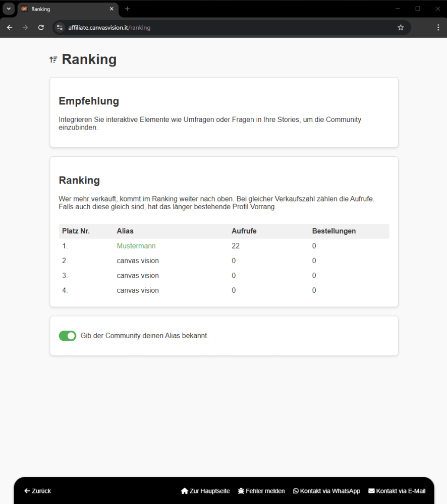This screenshot has width=447, height=504.
Task: Select the Ranking browser tab
Action: [68, 9]
